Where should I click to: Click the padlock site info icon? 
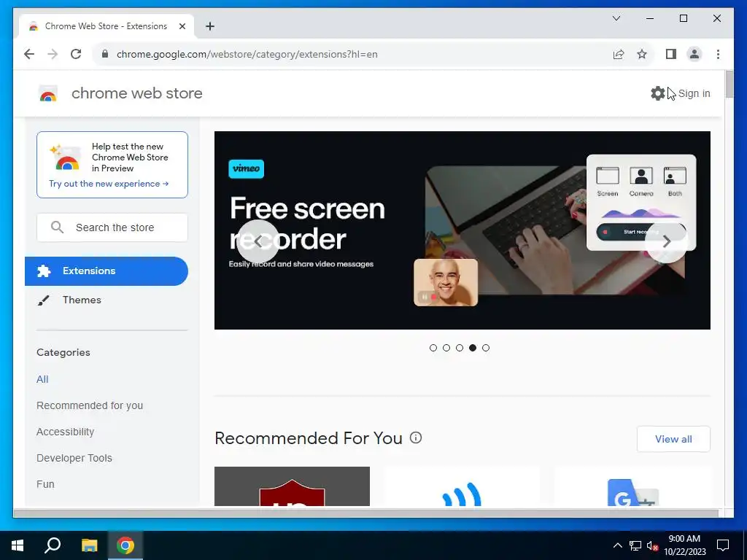click(105, 54)
